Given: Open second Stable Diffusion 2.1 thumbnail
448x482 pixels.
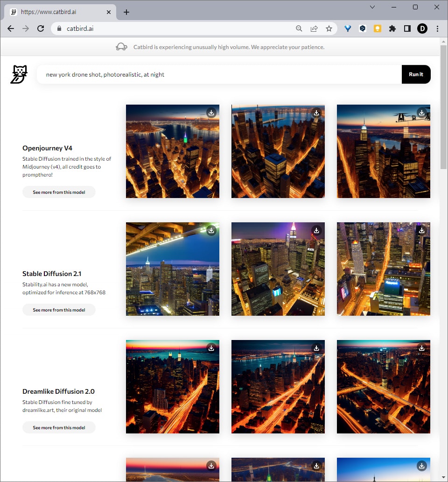Looking at the screenshot, I should pos(278,269).
